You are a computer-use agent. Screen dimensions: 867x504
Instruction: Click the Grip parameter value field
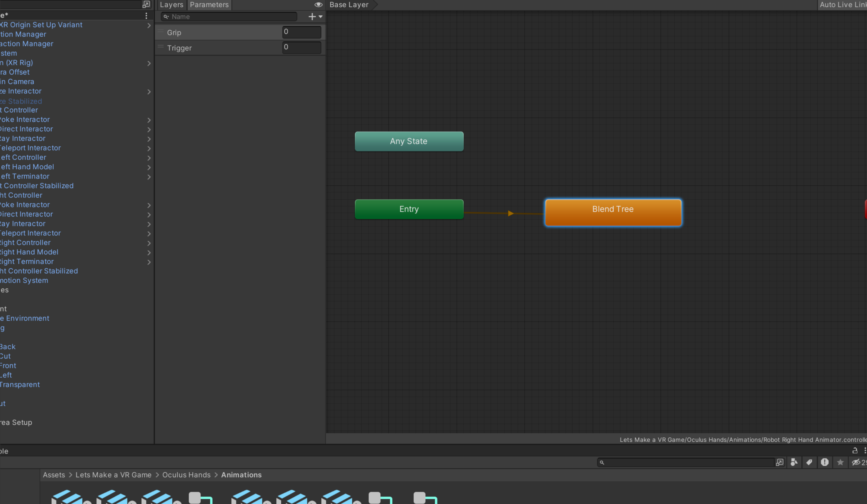click(301, 32)
